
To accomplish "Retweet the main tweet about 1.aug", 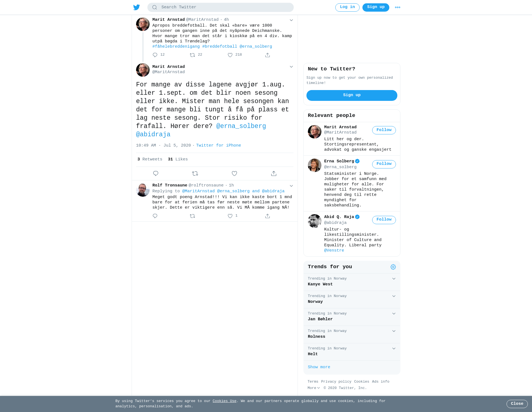I will pos(195,173).
